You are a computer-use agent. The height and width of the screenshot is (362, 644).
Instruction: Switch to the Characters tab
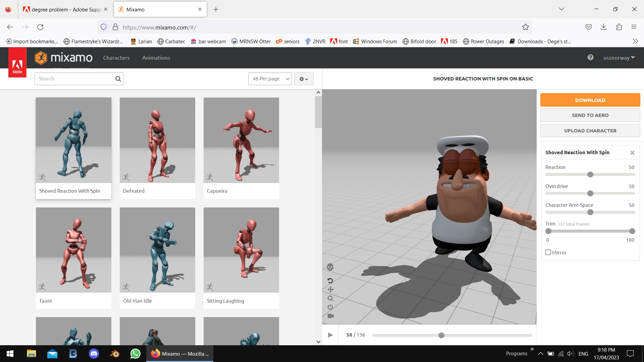(116, 58)
